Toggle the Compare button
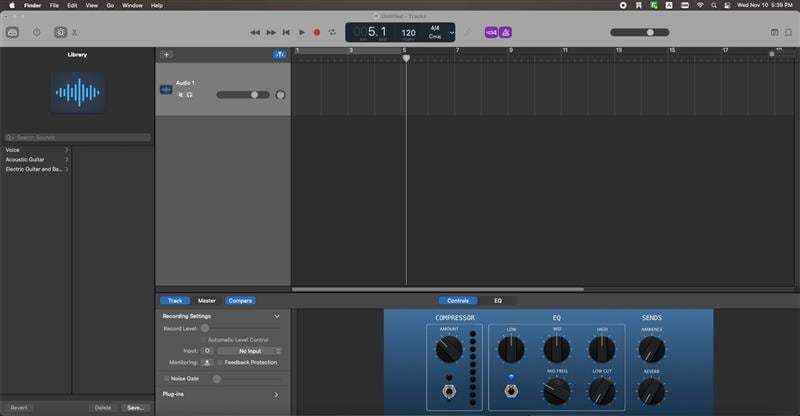Screen dimensions: 800x416 tap(240, 301)
